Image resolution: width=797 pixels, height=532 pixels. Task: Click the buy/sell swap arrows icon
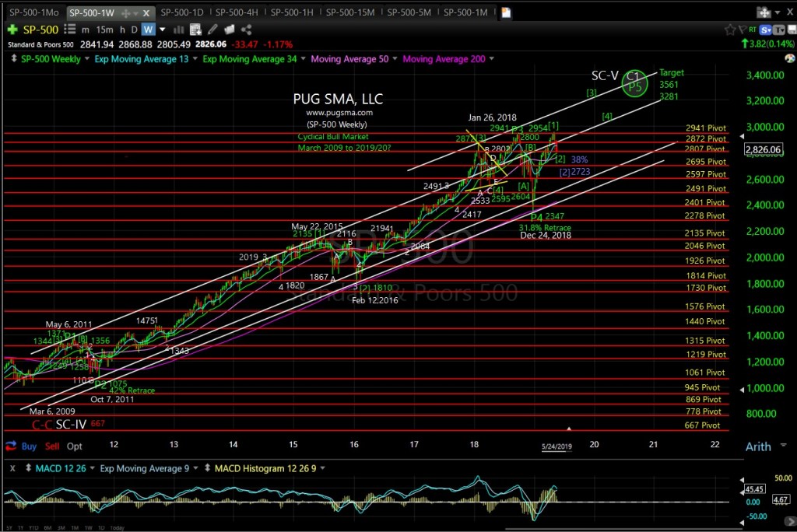(11, 446)
